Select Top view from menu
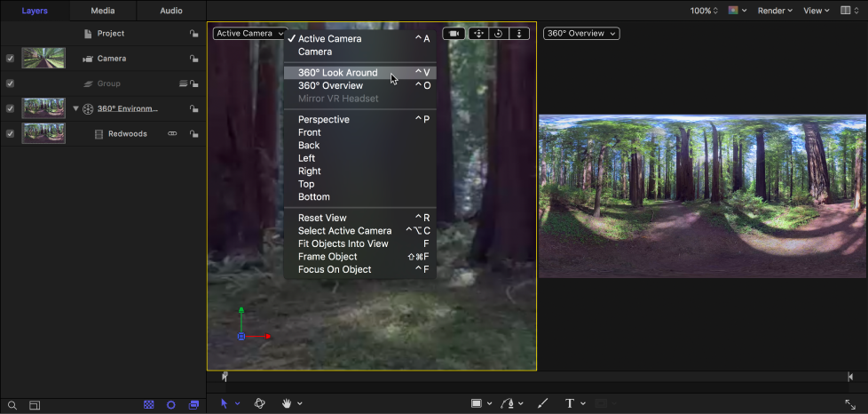This screenshot has width=868, height=414. click(359, 184)
